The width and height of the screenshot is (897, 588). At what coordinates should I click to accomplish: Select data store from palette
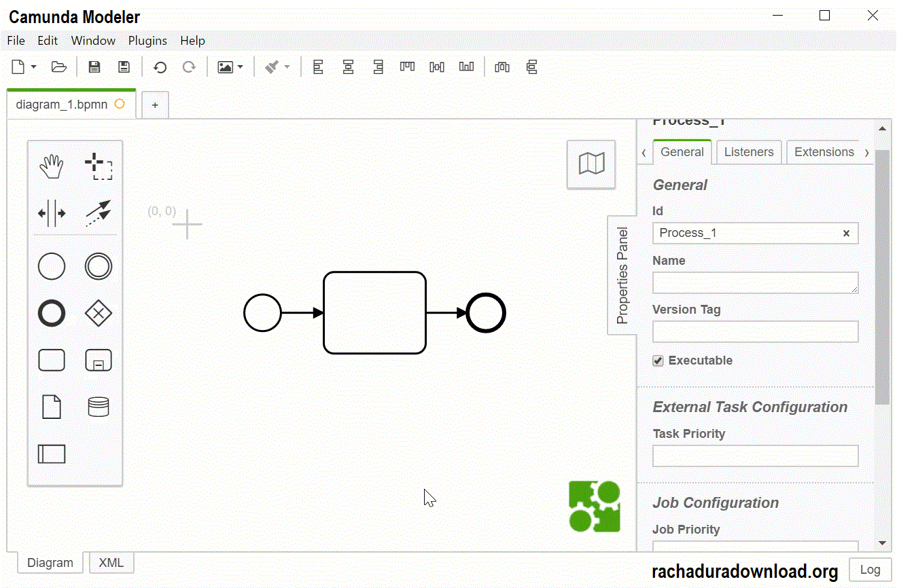point(99,407)
